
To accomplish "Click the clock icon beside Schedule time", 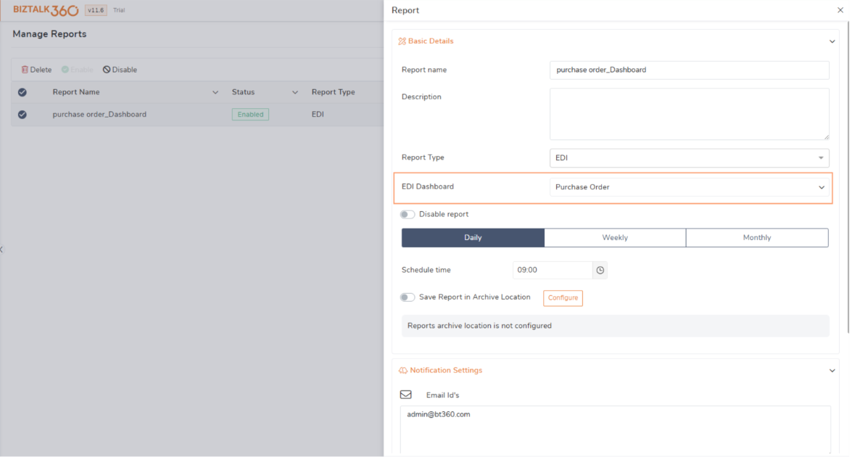I will [x=600, y=270].
